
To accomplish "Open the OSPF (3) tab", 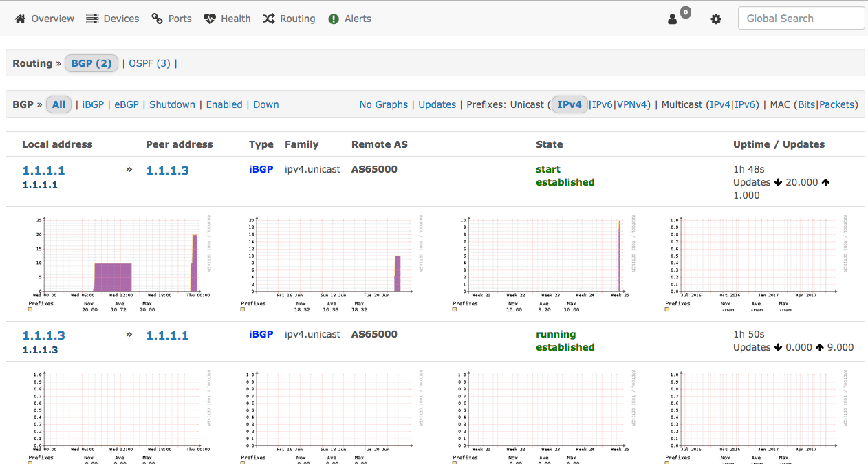I will tap(149, 63).
